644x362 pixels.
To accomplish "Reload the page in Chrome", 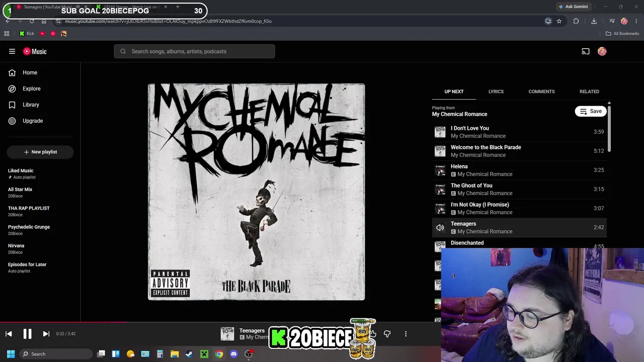I will point(32,21).
